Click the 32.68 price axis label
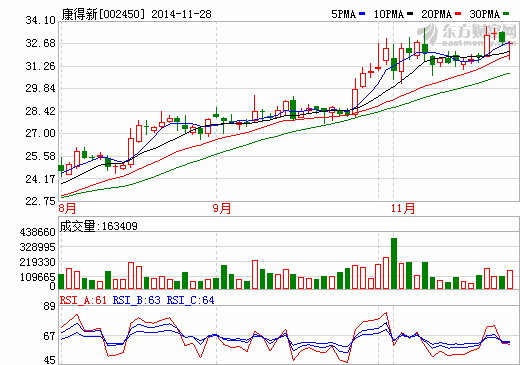520x365 pixels. [40, 43]
